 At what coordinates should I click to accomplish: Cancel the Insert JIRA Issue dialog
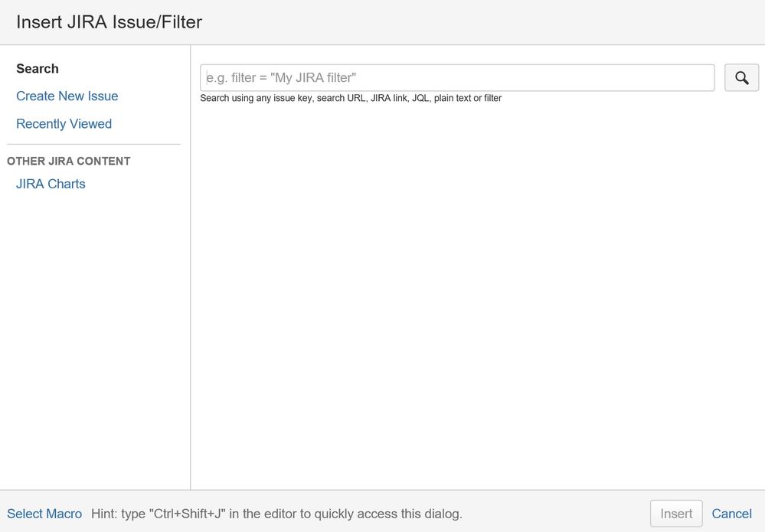coord(731,514)
